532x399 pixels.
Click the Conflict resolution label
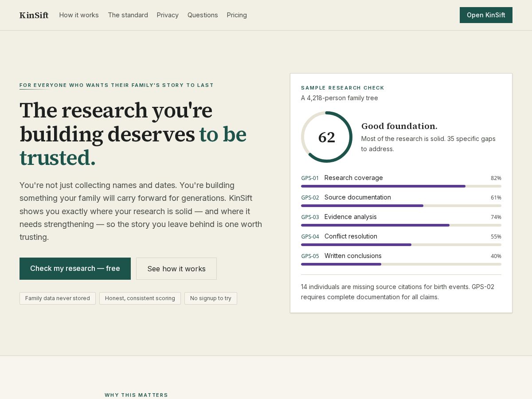pyautogui.click(x=351, y=236)
